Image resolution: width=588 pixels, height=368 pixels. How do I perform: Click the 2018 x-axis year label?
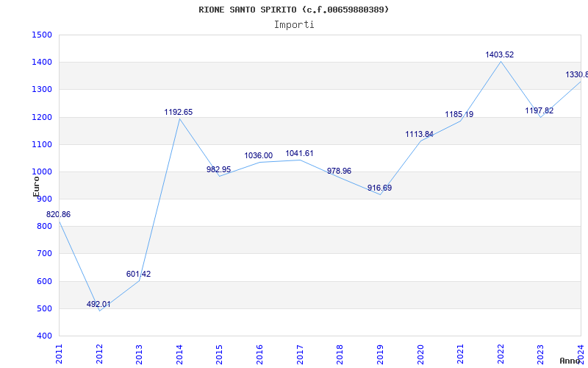click(x=340, y=354)
